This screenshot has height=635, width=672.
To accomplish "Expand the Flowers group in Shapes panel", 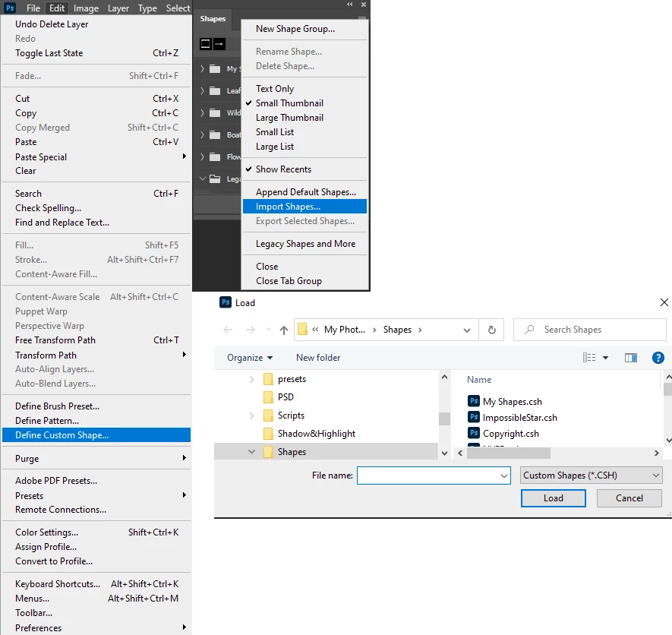I will pos(202,156).
